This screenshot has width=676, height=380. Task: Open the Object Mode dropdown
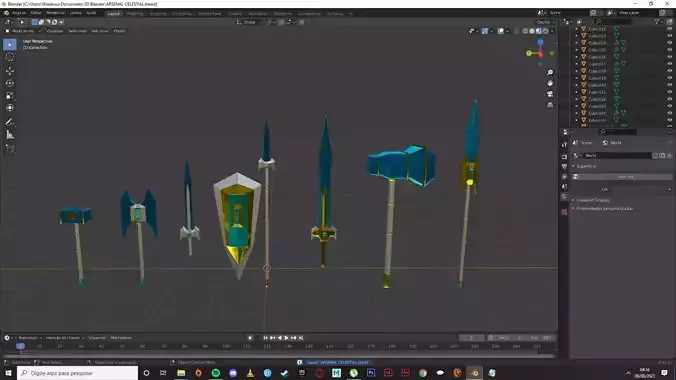[x=23, y=31]
